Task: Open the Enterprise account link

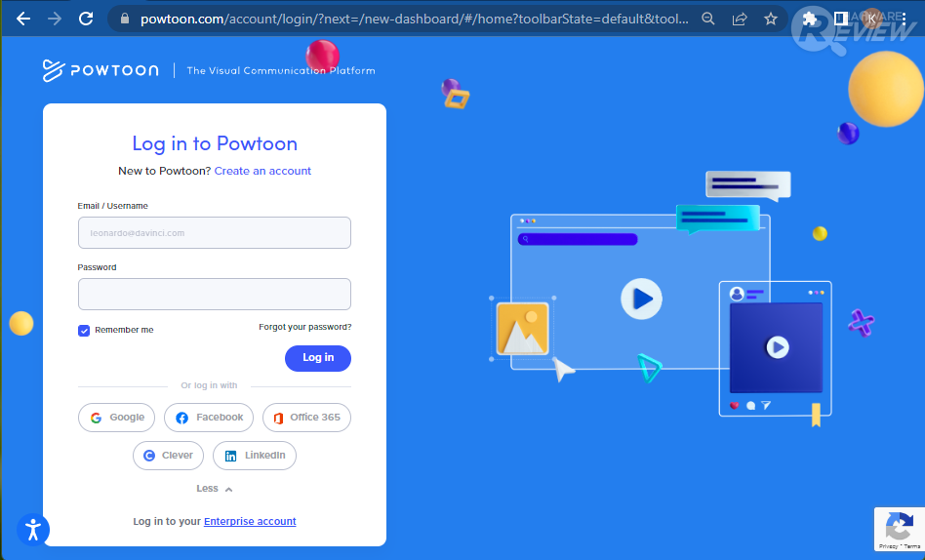Action: click(250, 521)
